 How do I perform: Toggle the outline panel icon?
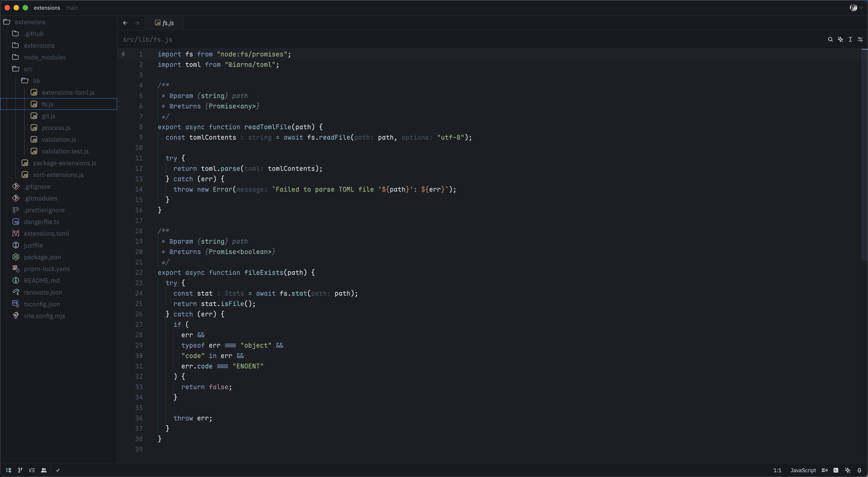(x=32, y=470)
